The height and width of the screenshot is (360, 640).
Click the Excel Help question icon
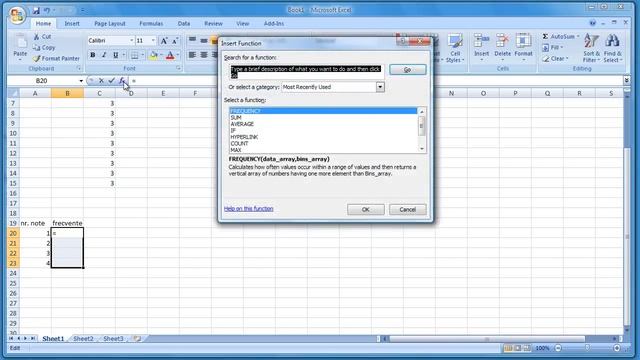pyautogui.click(x=592, y=23)
